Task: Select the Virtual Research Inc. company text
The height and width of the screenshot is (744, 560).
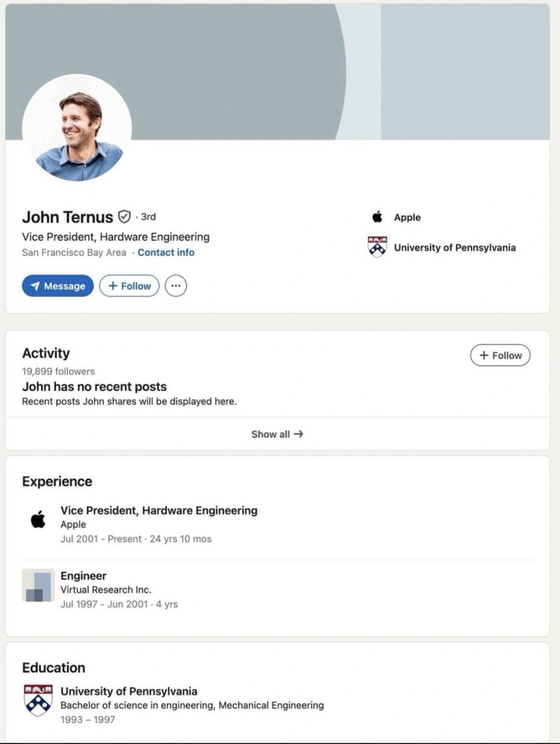Action: click(x=106, y=590)
